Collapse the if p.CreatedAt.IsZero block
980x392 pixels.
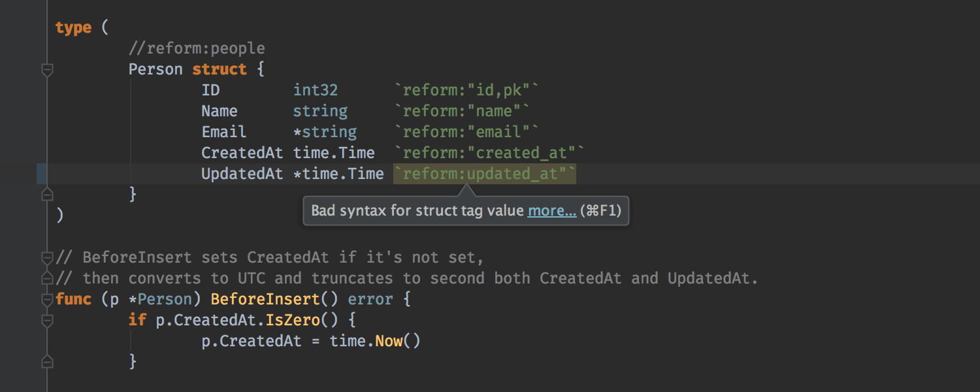click(x=47, y=320)
